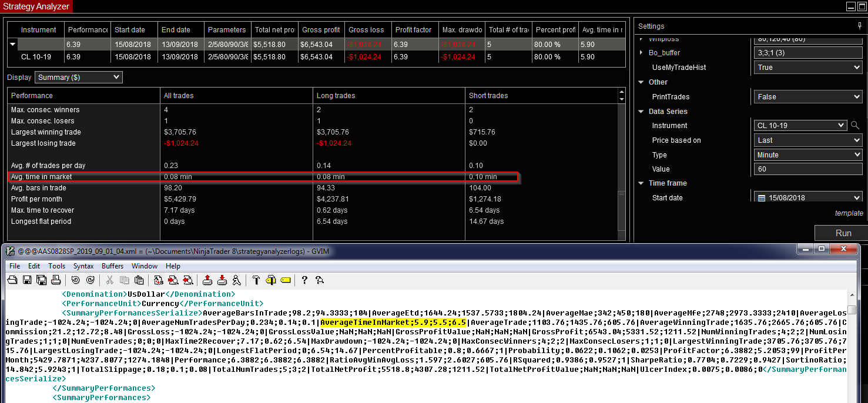Open the GVIM Tools menu
This screenshot has width=868, height=403.
pyautogui.click(x=56, y=266)
